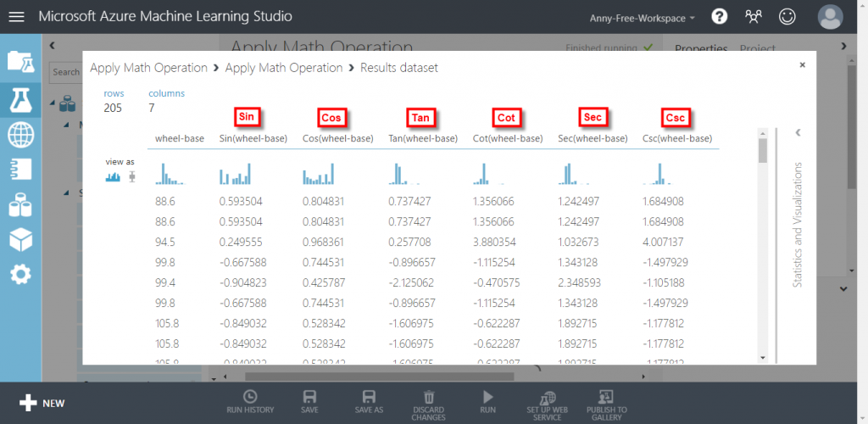This screenshot has height=424, width=868.
Task: Switch to the Properties tab
Action: pyautogui.click(x=701, y=48)
